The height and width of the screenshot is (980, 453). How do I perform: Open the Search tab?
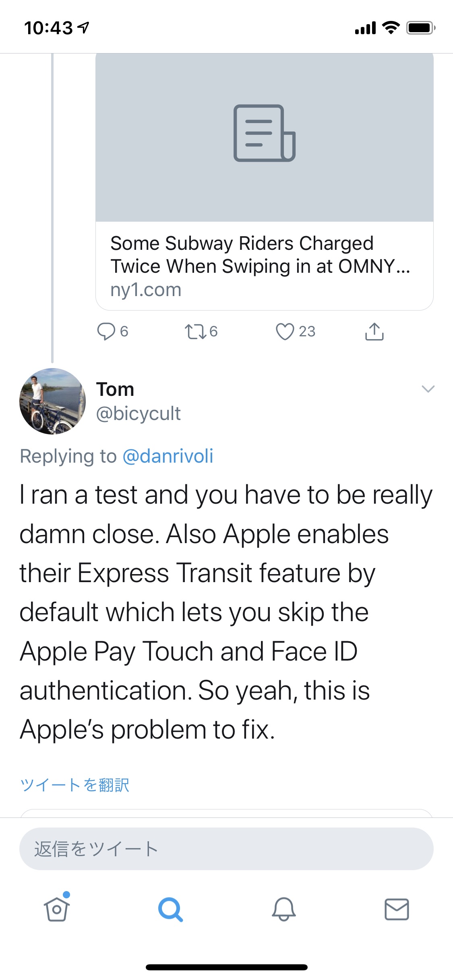[170, 909]
